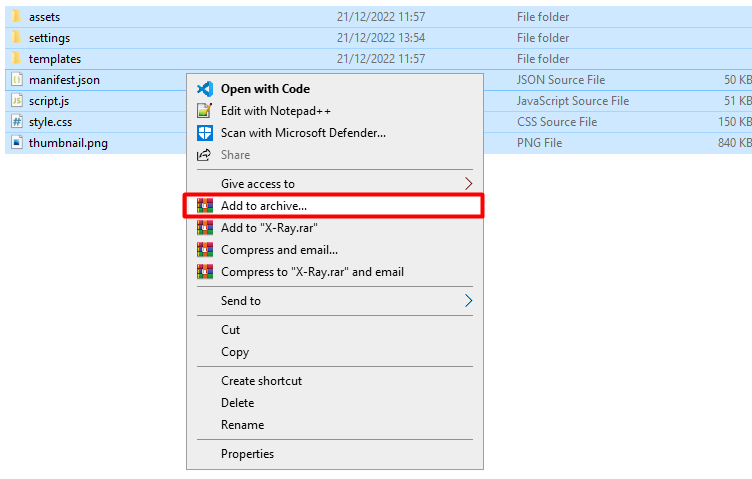752x479 pixels.
Task: Click the WinRAR icon next to Compress and email
Action: pyautogui.click(x=205, y=250)
